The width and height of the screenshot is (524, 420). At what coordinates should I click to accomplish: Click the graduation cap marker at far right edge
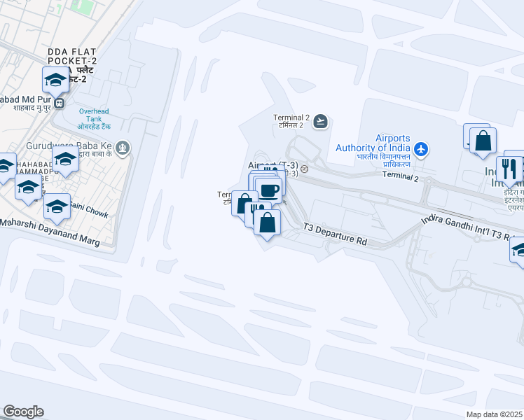point(518,251)
